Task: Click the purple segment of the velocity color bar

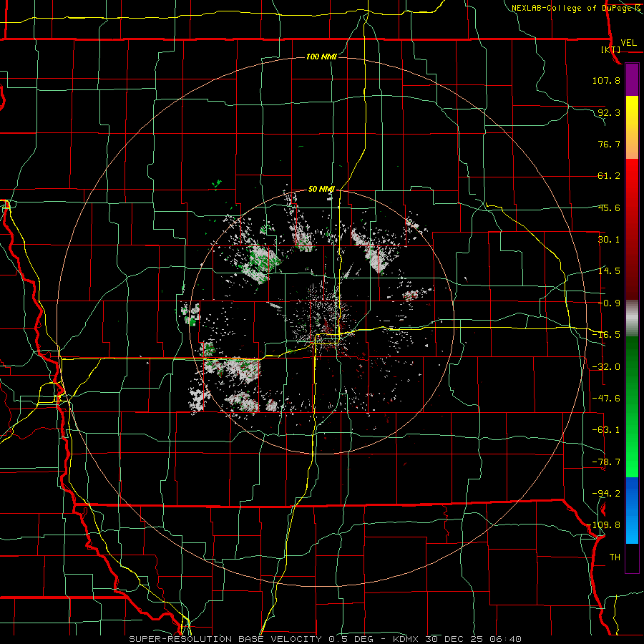Action: click(x=632, y=79)
